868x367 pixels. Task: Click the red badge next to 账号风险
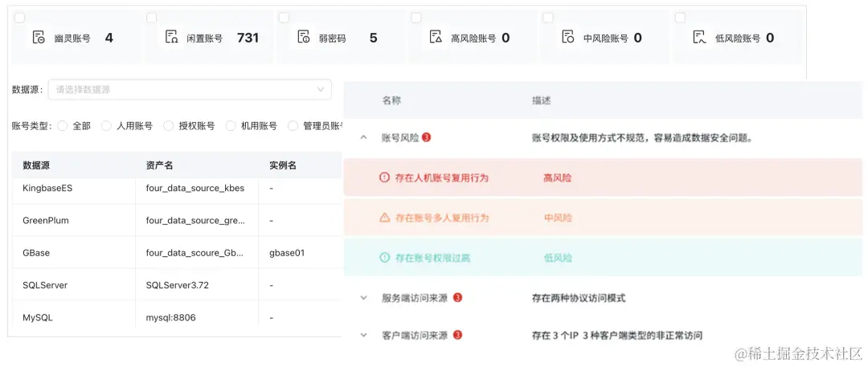tap(426, 137)
